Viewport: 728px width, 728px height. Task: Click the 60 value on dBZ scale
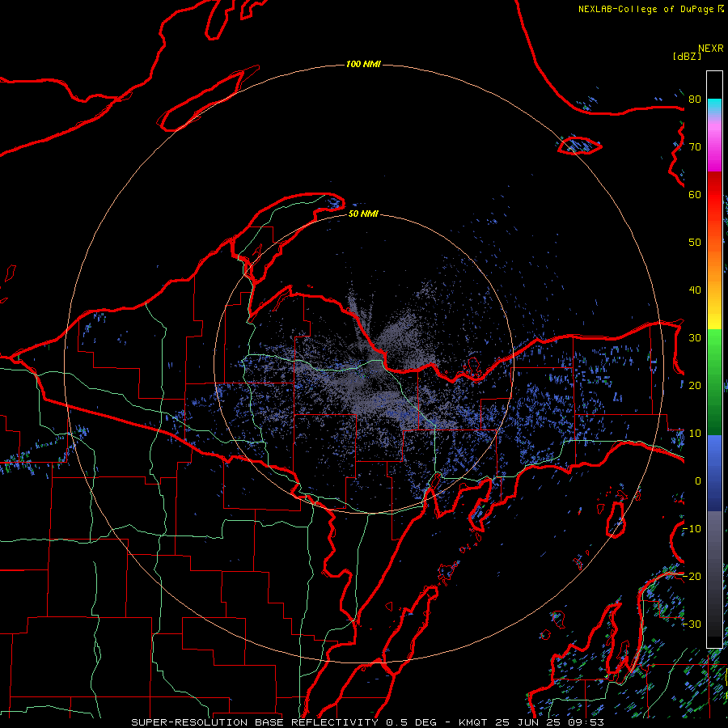(695, 194)
